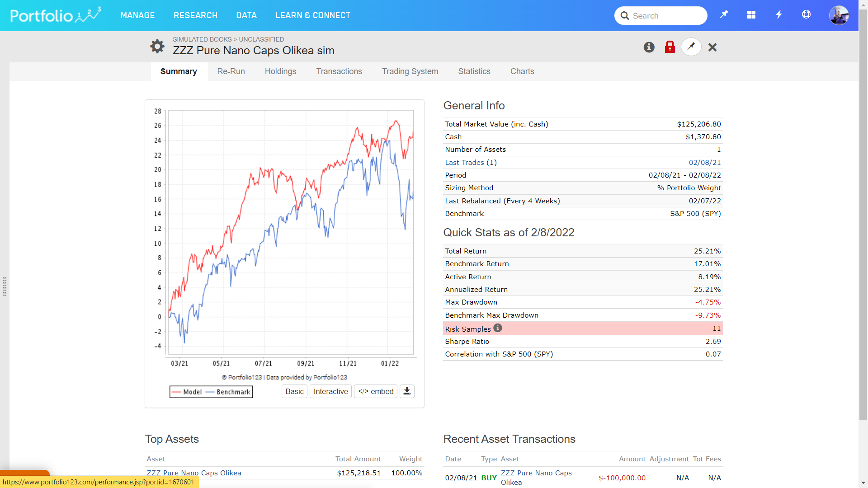The image size is (868, 488).
Task: Open the LEARN & CONNECT menu
Action: pyautogui.click(x=313, y=15)
